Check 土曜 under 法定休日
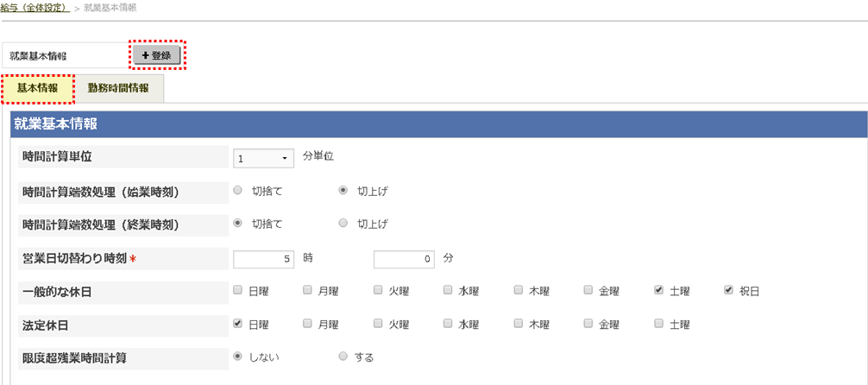 (x=659, y=324)
